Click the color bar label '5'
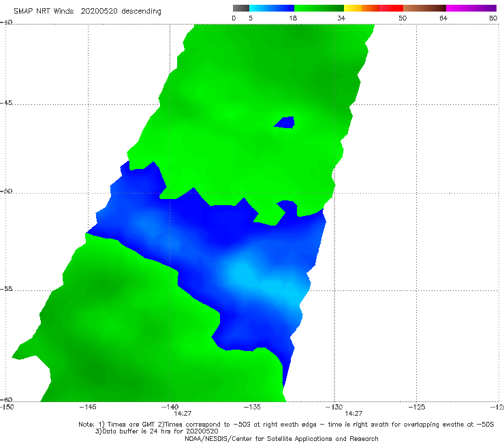 point(251,18)
